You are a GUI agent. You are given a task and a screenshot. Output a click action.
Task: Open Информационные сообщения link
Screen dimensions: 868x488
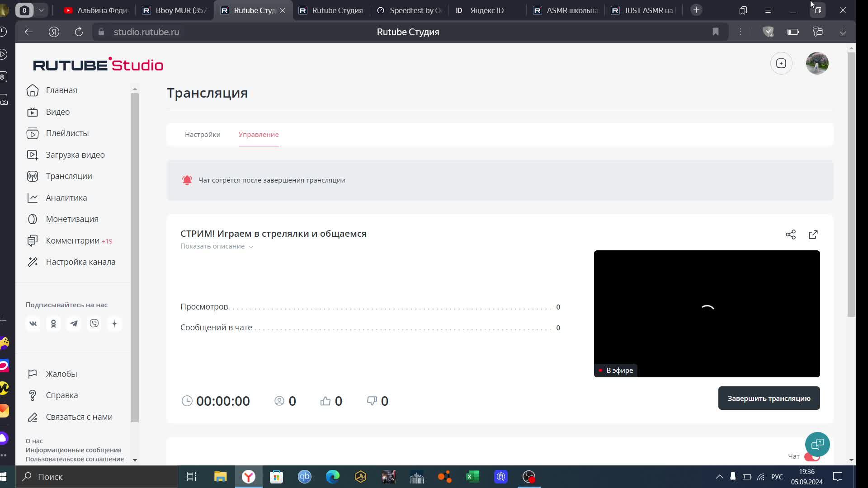[73, 450]
